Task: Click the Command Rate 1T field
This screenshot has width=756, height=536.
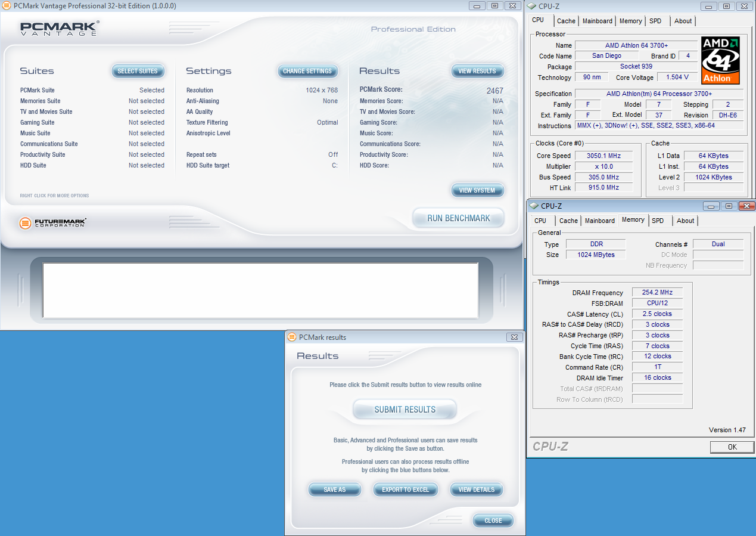Action: tap(657, 367)
